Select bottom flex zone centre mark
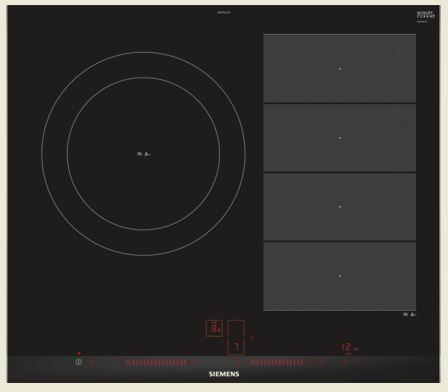448x392 pixels. point(340,276)
